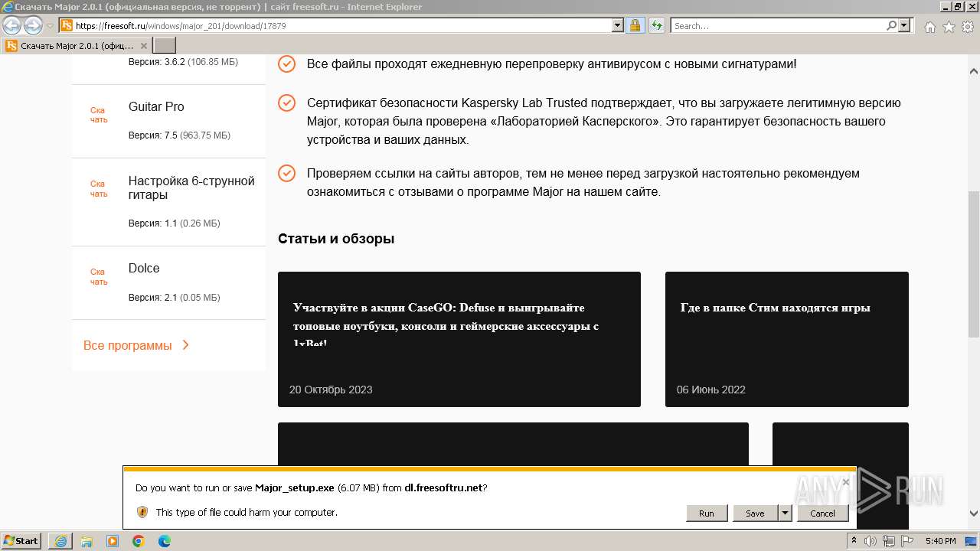Screen dimensions: 980x551
Task: Show hidden tray icons arrow
Action: click(x=854, y=541)
